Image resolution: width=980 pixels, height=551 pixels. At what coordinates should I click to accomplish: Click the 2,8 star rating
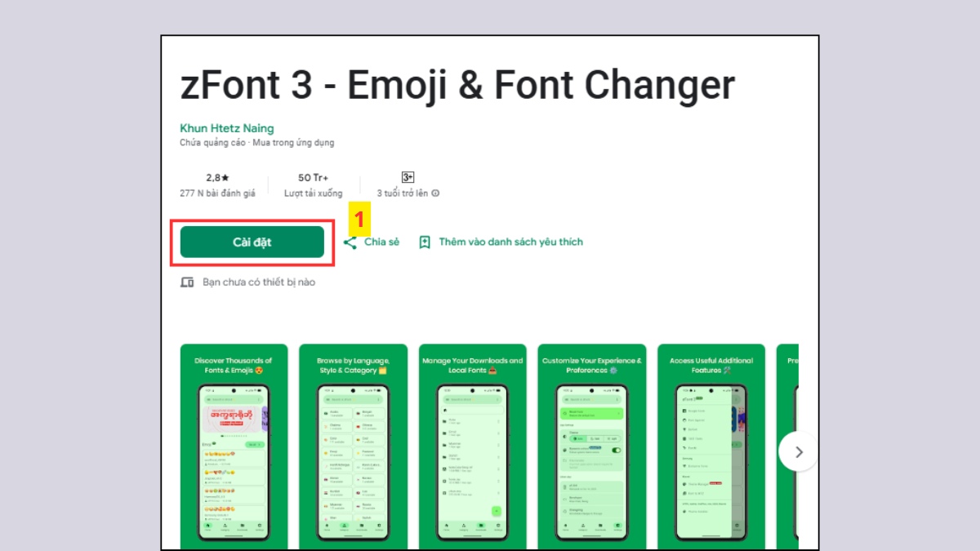pyautogui.click(x=217, y=177)
